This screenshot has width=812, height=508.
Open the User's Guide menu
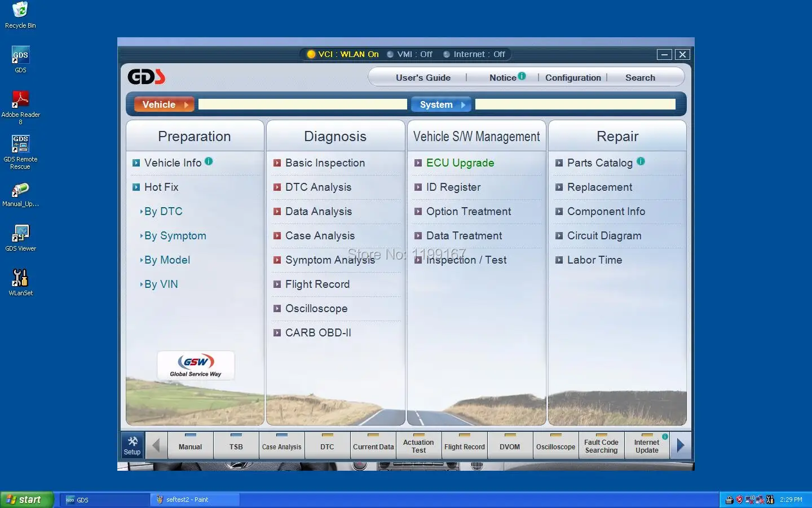(x=423, y=77)
